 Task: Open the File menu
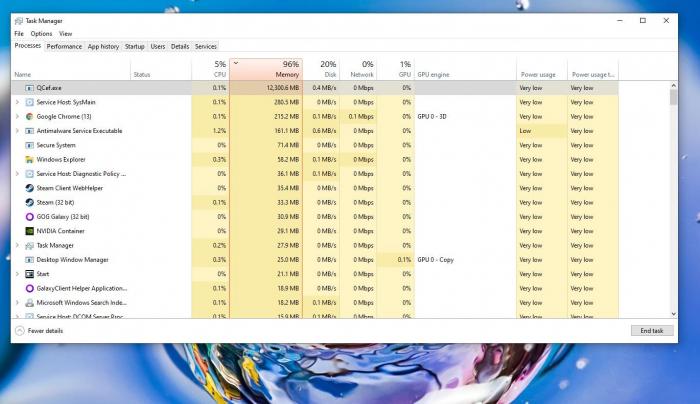click(x=19, y=33)
